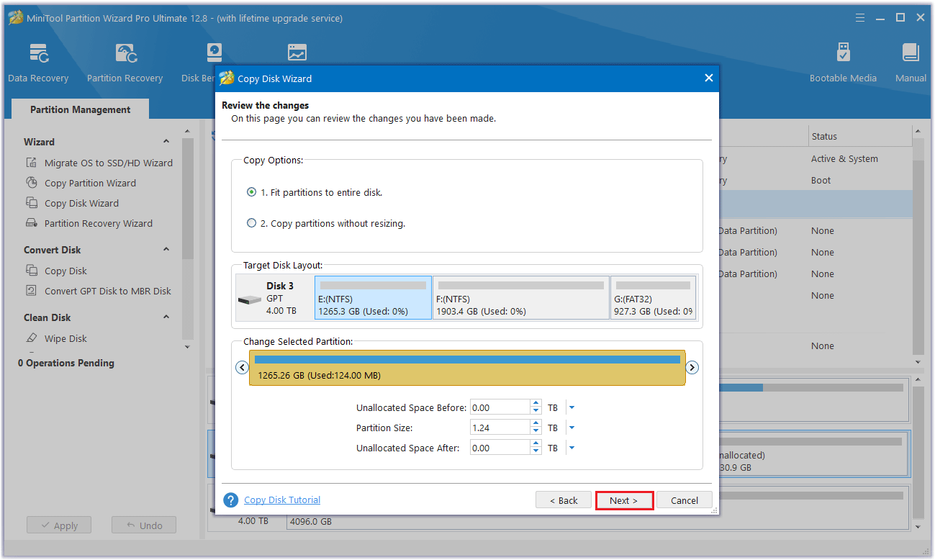Select E:(NTFS) partition in target layout
The height and width of the screenshot is (560, 935).
coord(374,298)
